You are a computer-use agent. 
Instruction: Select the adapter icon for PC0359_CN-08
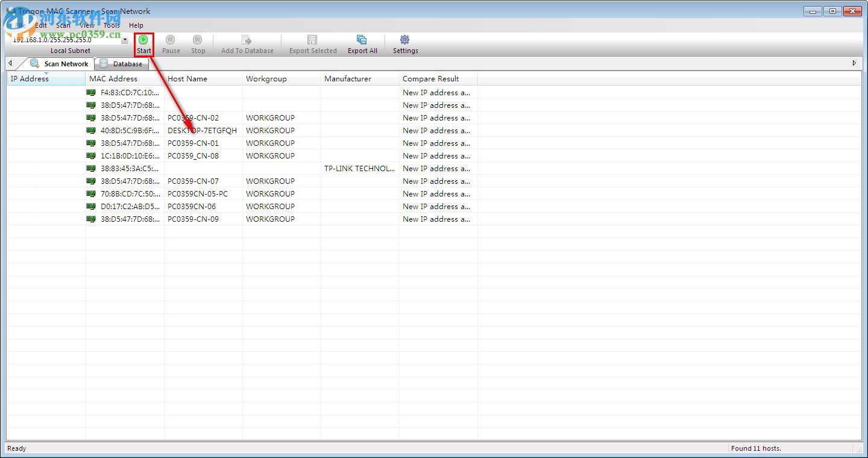pos(91,155)
